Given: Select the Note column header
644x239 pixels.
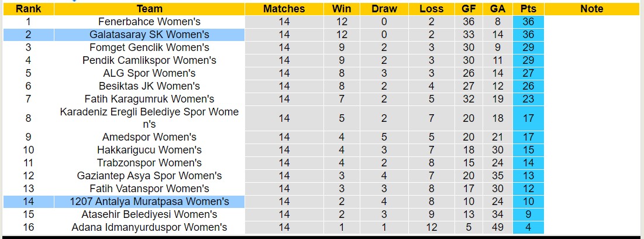Looking at the screenshot, I should point(591,9).
